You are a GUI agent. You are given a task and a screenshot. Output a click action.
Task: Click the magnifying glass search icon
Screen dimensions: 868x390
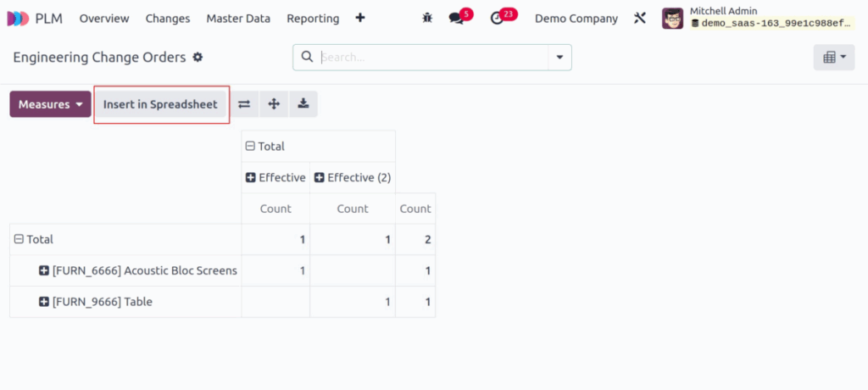(307, 57)
